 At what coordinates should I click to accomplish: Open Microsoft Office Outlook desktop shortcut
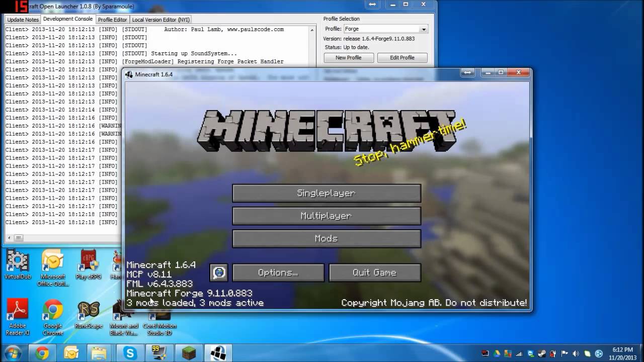[x=53, y=267]
